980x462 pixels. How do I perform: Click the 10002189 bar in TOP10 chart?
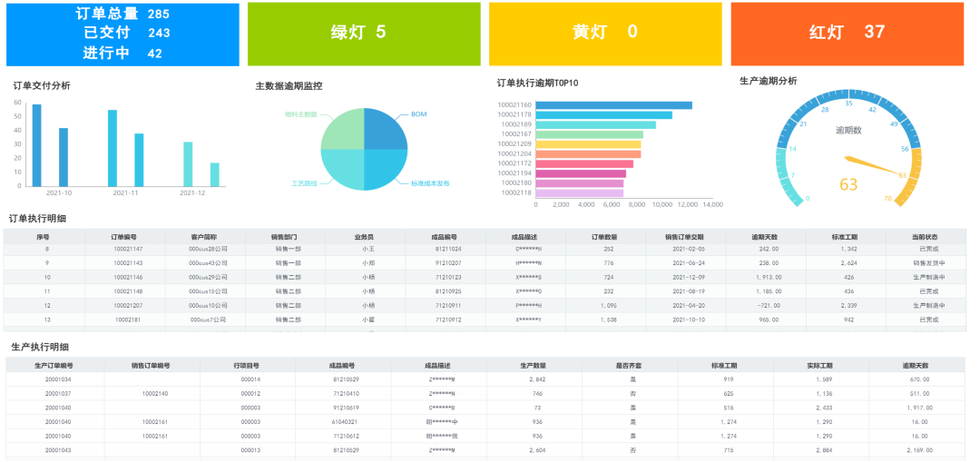tap(595, 124)
